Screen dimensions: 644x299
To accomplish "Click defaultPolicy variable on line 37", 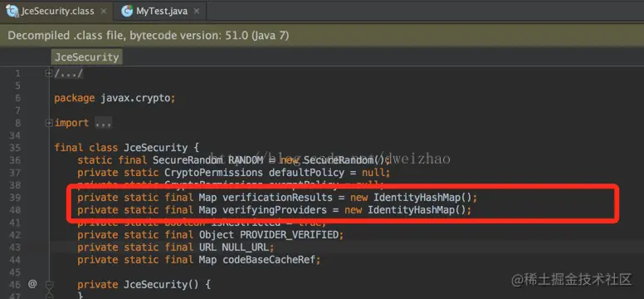I will tap(306, 172).
